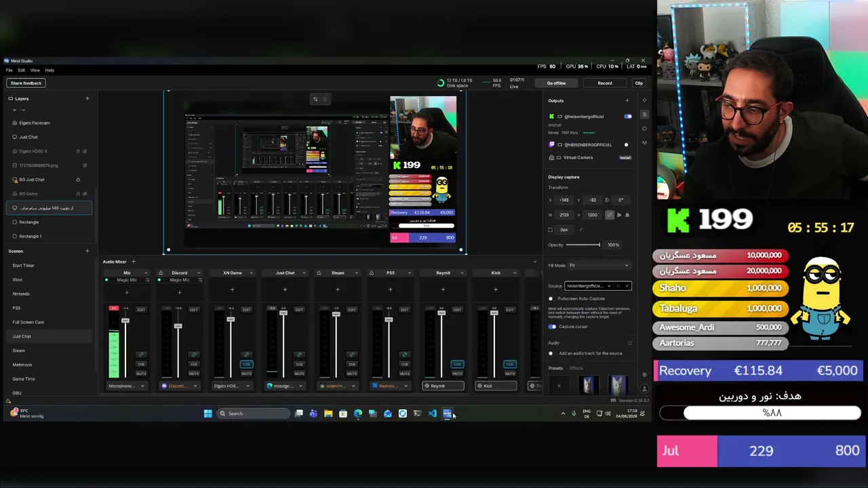Add an effect to the Just Chat channel
Viewport: 868px width, 488px height.
(285, 290)
